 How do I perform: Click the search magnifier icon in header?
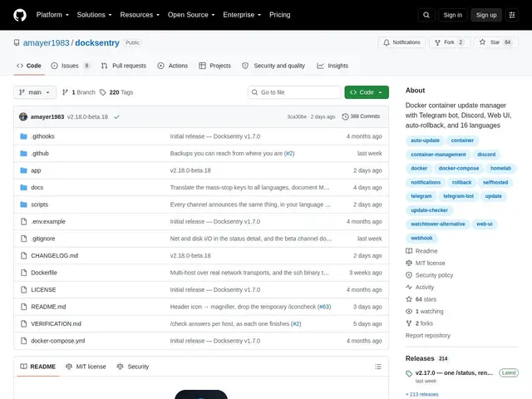pos(426,15)
